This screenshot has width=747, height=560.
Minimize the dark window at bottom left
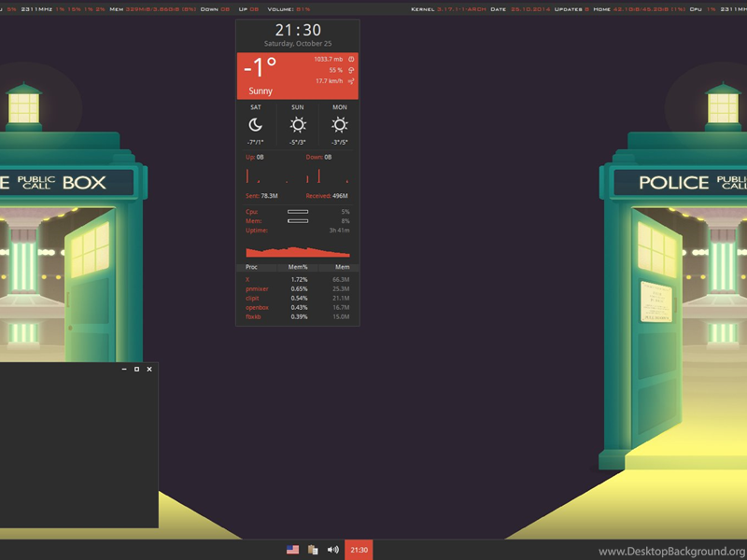[x=124, y=370]
